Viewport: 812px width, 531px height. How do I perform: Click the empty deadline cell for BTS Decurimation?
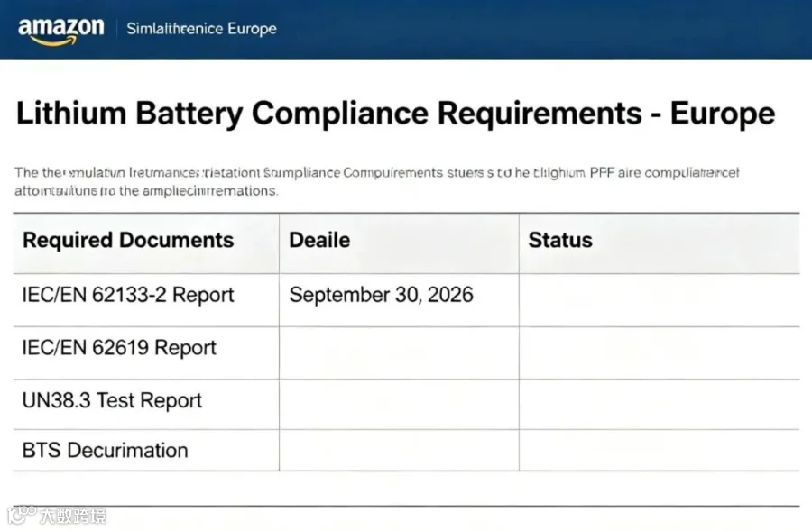pyautogui.click(x=400, y=450)
